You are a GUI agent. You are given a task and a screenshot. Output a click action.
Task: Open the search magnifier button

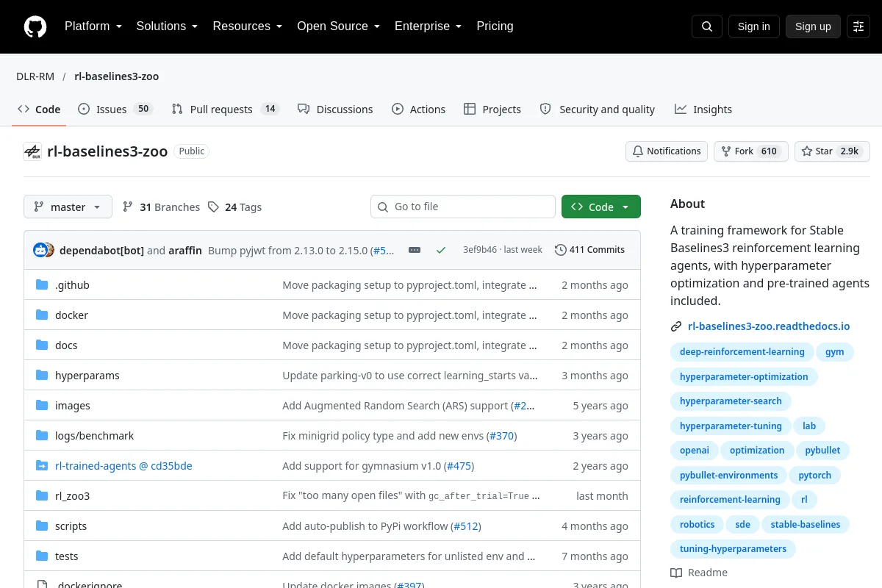coord(707,26)
